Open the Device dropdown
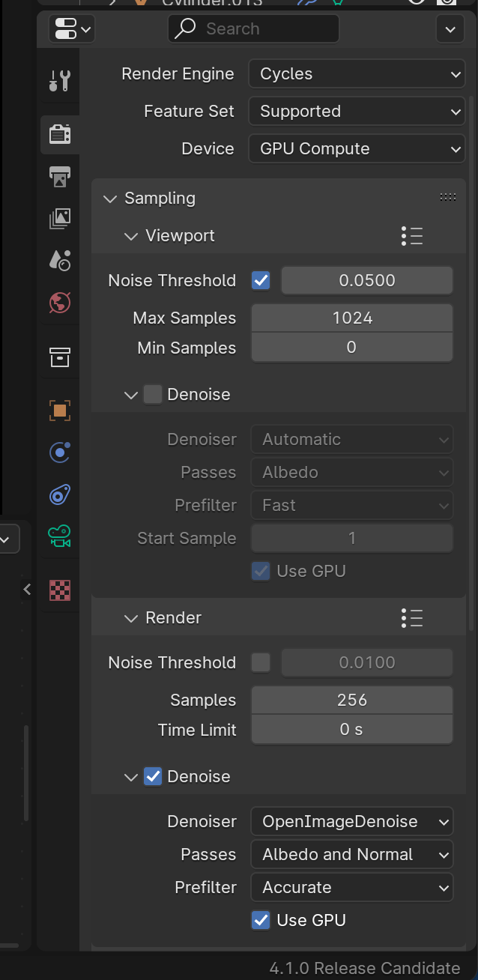Screen dimensions: 478x980 (357, 148)
